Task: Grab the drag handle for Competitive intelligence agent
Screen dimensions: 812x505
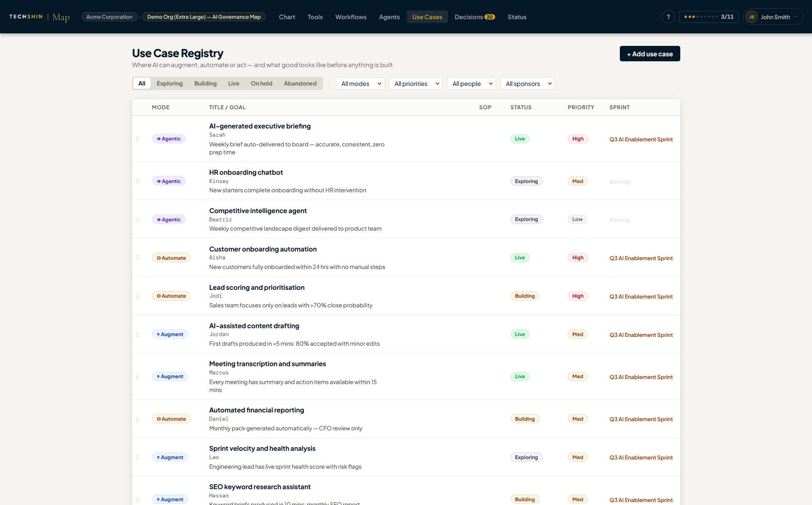Action: click(138, 219)
